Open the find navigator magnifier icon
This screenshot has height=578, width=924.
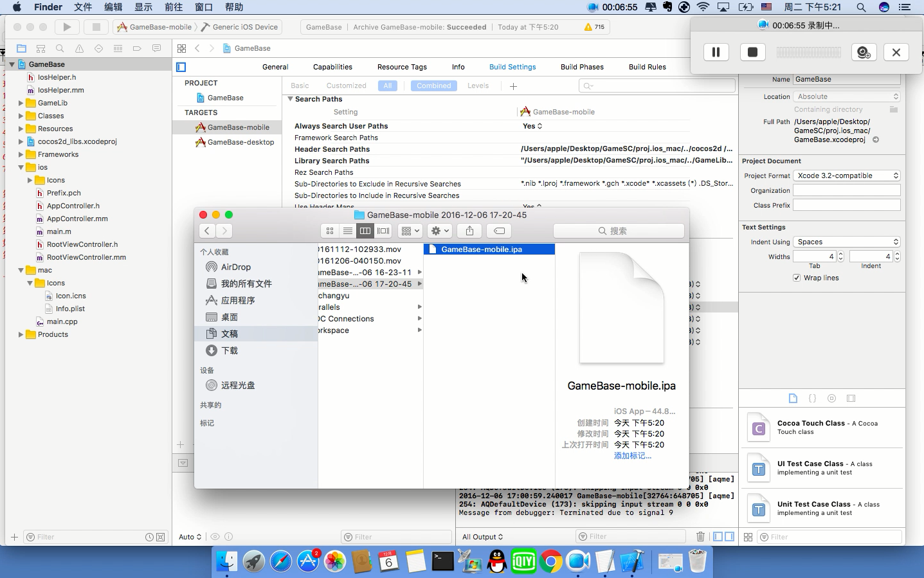(60, 48)
